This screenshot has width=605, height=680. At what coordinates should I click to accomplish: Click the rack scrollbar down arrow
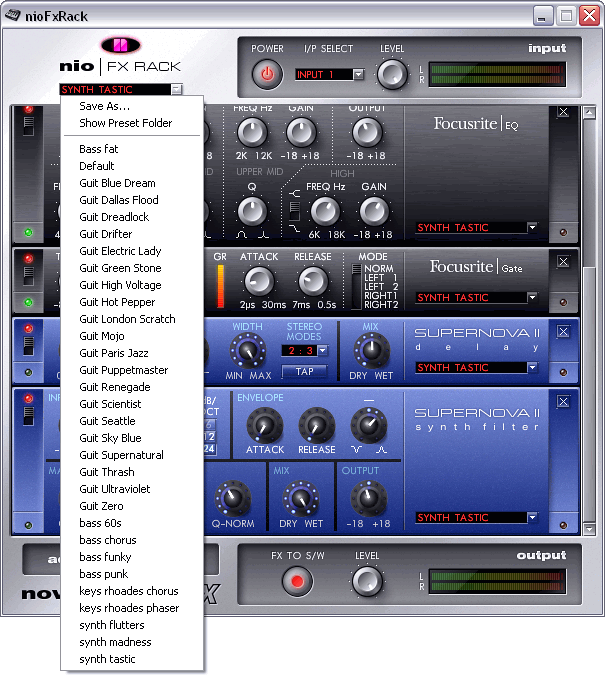click(x=589, y=529)
